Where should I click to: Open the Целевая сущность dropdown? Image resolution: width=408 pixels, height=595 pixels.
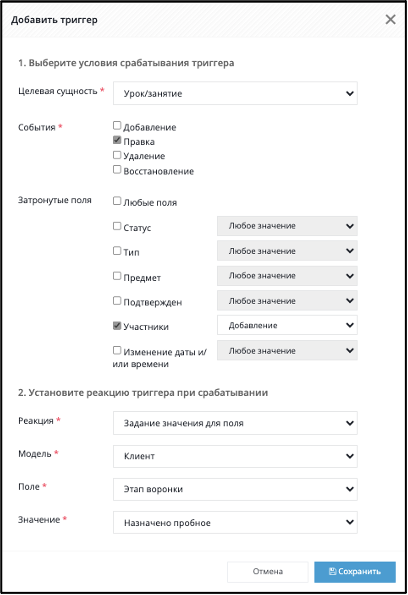(235, 93)
